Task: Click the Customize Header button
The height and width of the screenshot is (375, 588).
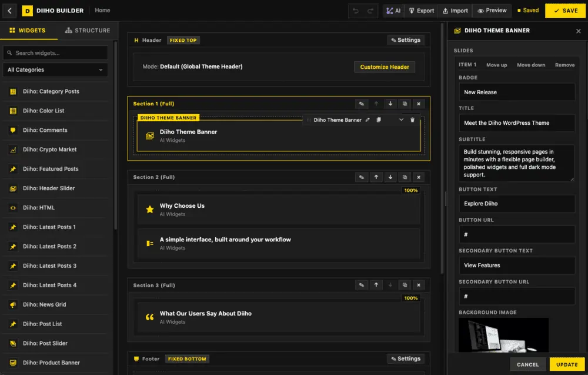Action: (385, 67)
